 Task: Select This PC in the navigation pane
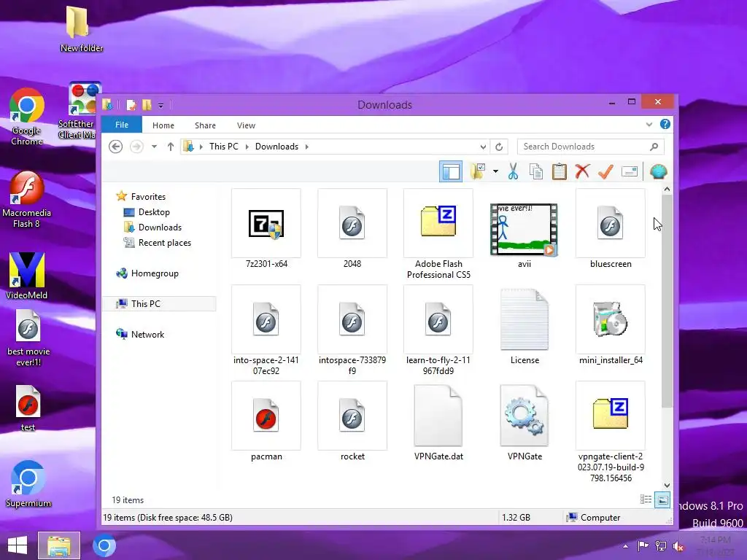[159, 304]
